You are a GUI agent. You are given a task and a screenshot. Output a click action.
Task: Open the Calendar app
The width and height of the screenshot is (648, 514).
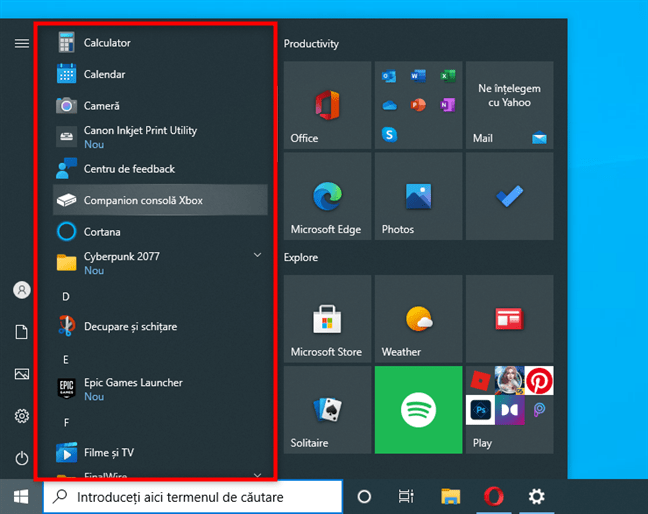[160, 74]
